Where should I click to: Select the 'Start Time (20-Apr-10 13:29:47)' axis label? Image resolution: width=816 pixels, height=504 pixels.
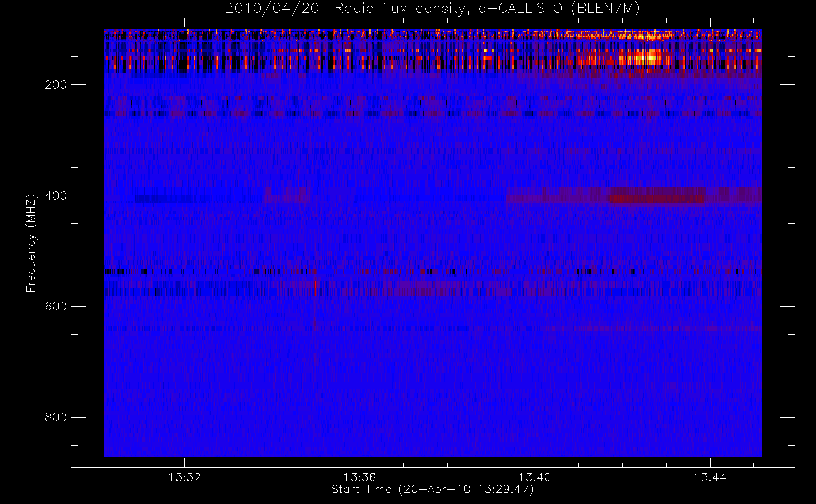tap(432, 489)
